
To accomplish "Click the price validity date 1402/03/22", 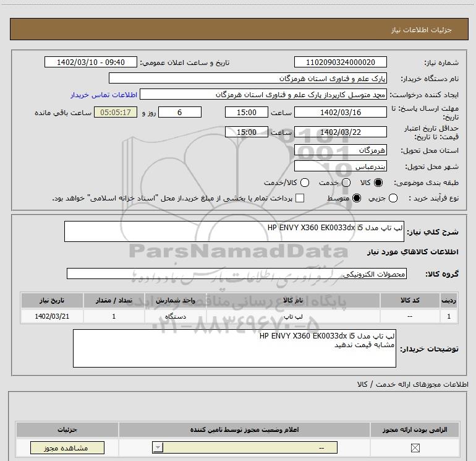I will (x=340, y=132).
